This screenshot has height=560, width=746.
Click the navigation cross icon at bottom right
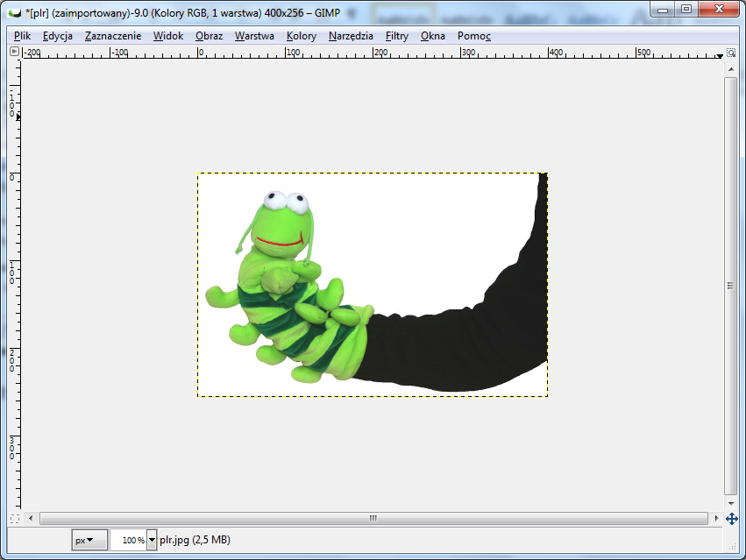click(732, 519)
